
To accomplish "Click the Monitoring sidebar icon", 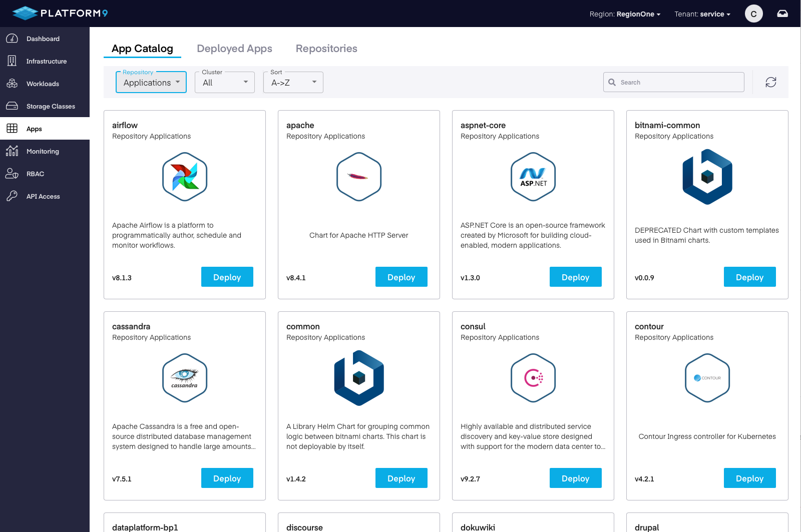I will click(x=12, y=151).
